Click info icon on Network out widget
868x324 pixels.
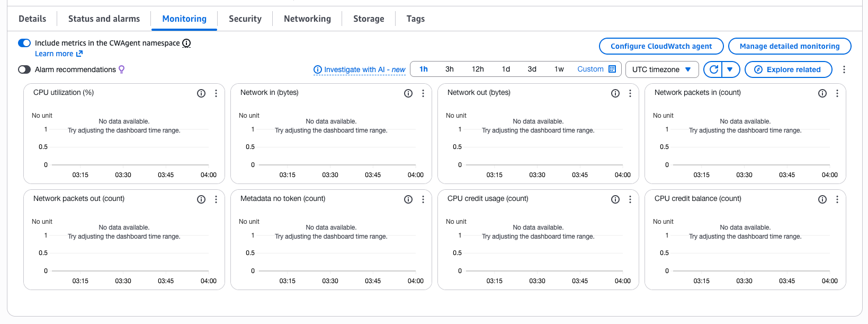(x=615, y=93)
